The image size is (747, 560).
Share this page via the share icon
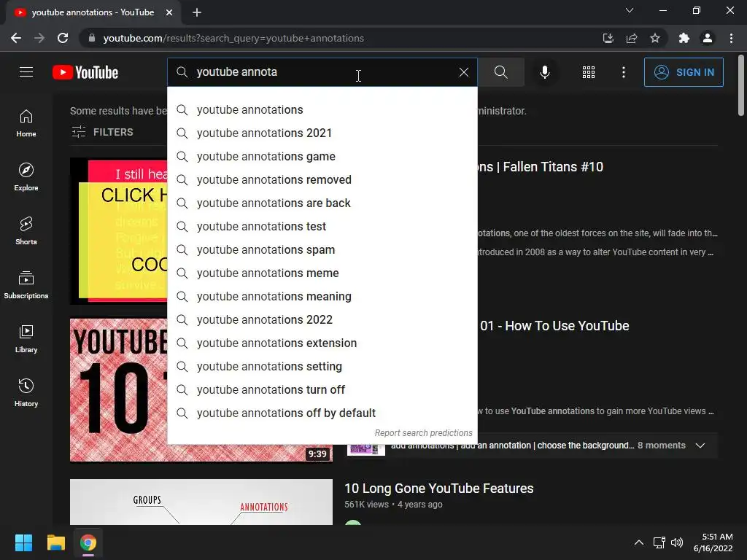pos(632,38)
